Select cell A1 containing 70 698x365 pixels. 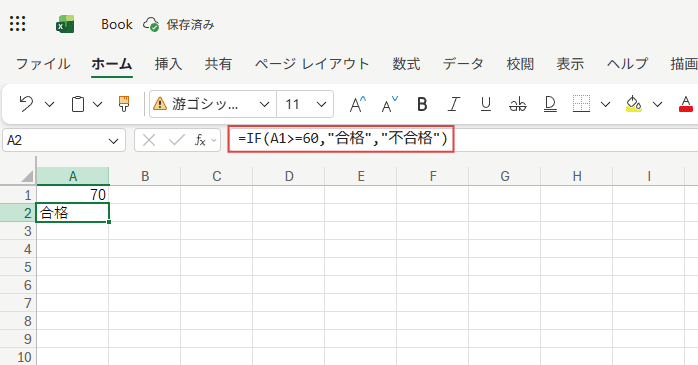tap(73, 195)
